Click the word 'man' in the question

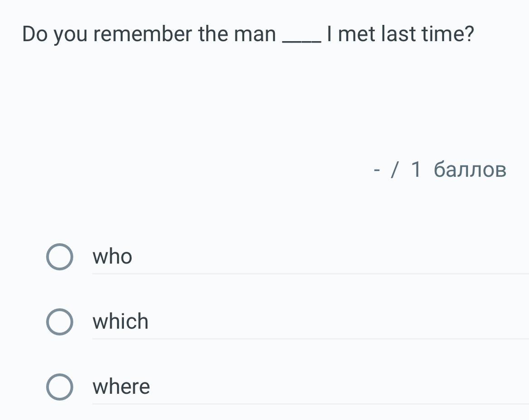(x=255, y=34)
